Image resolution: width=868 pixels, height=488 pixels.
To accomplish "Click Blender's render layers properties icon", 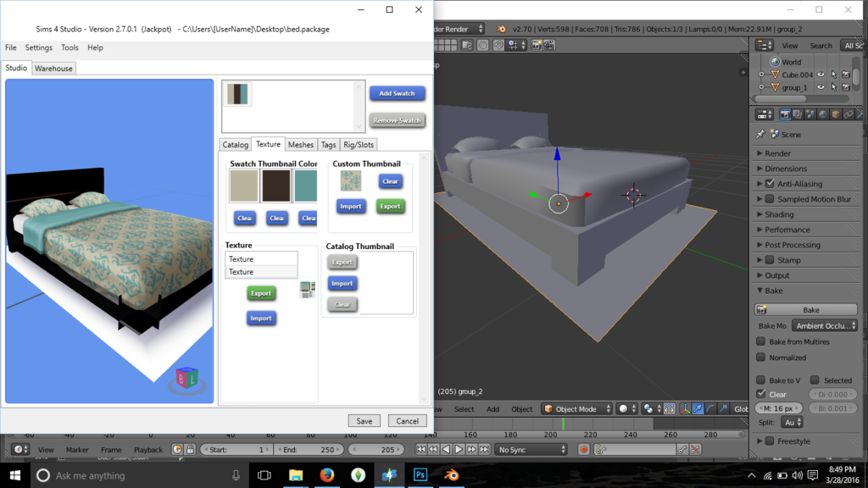I will (797, 114).
